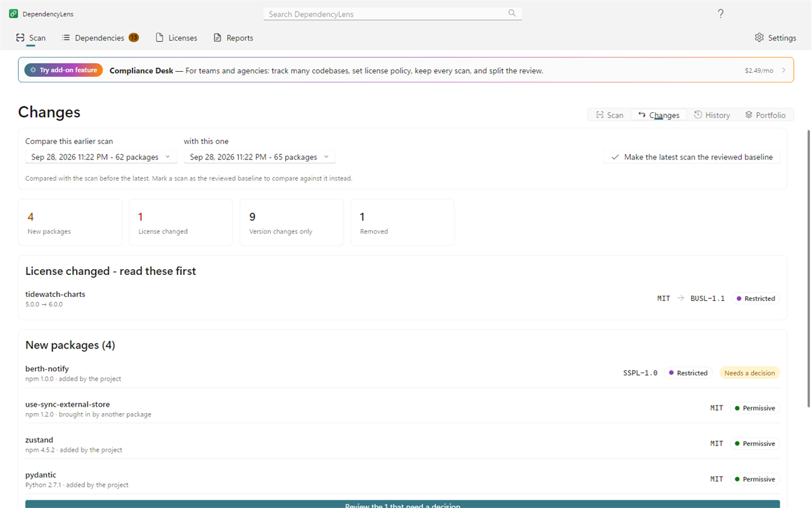Click the use-sync-external-store package name

(68, 405)
